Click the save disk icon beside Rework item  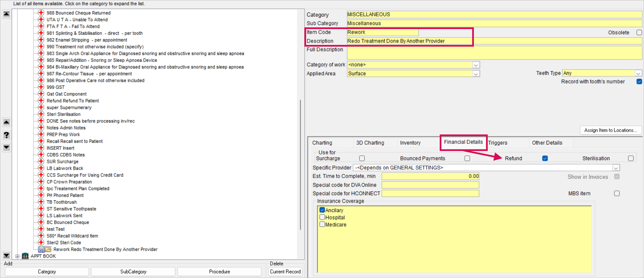click(41, 249)
